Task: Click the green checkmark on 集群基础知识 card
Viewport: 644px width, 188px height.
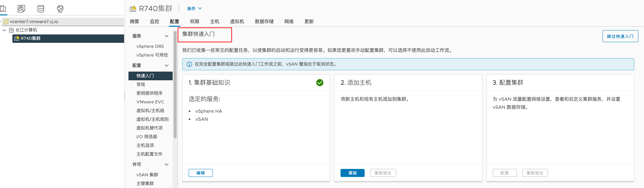Action: (319, 82)
